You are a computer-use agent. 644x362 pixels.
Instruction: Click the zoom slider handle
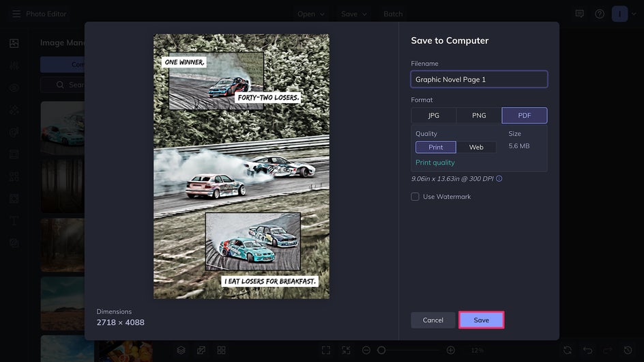381,350
